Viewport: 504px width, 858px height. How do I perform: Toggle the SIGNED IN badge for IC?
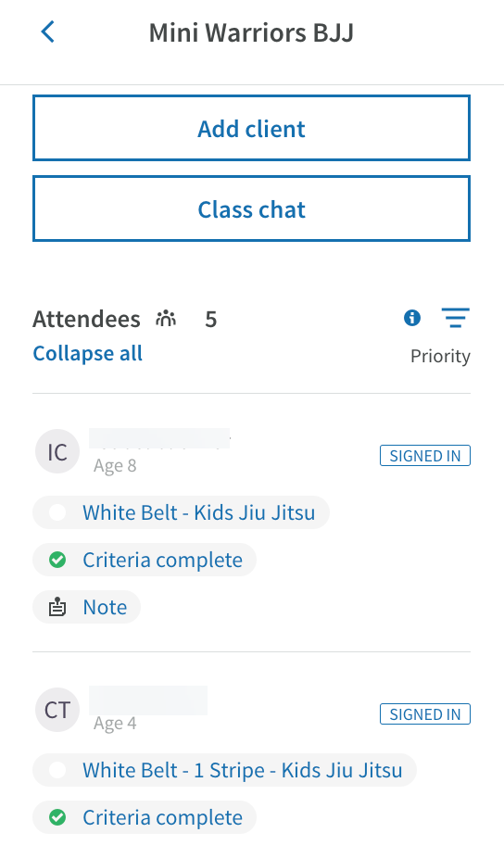tap(425, 456)
